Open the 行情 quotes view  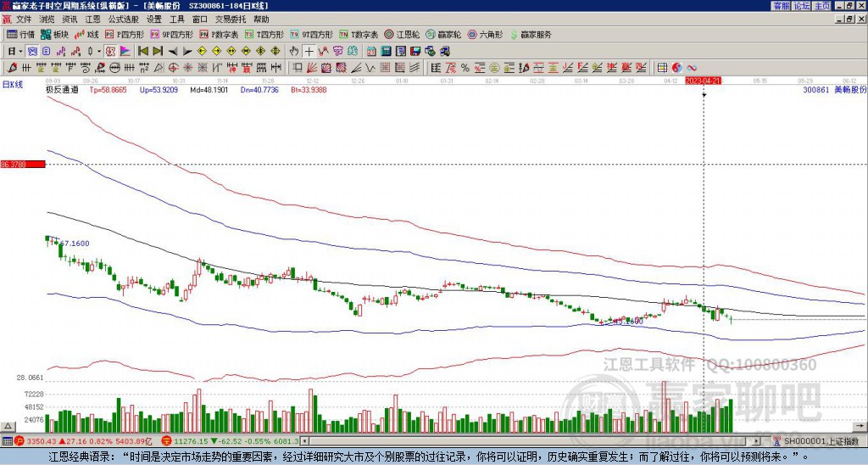click(20, 34)
